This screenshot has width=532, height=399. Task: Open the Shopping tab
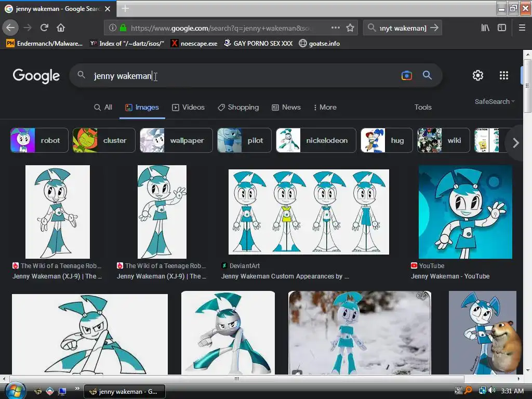click(238, 107)
